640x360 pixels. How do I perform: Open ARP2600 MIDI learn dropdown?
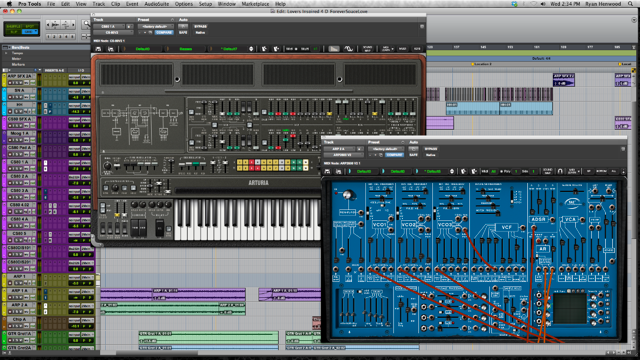[572, 171]
